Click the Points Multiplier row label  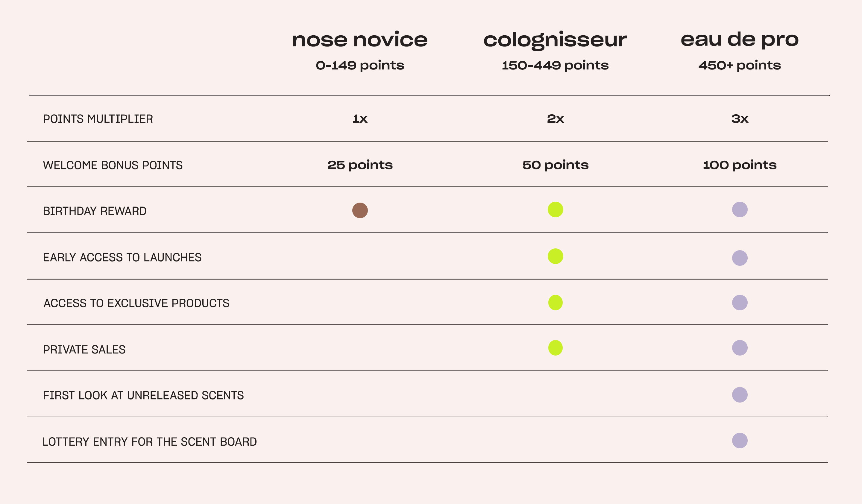click(98, 119)
